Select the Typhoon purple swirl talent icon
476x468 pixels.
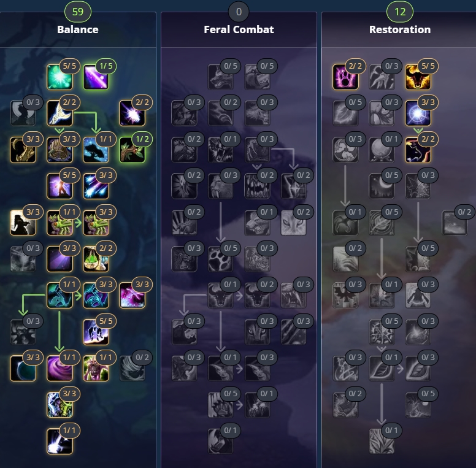(x=60, y=369)
